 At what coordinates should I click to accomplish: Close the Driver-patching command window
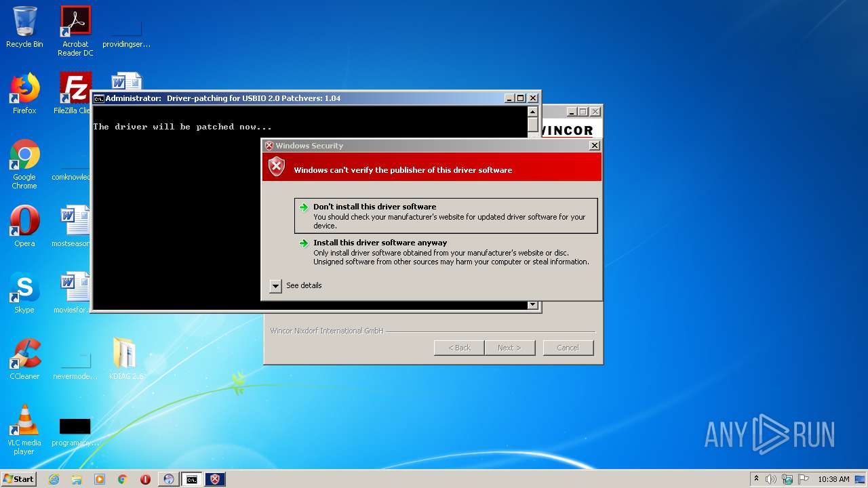(533, 98)
